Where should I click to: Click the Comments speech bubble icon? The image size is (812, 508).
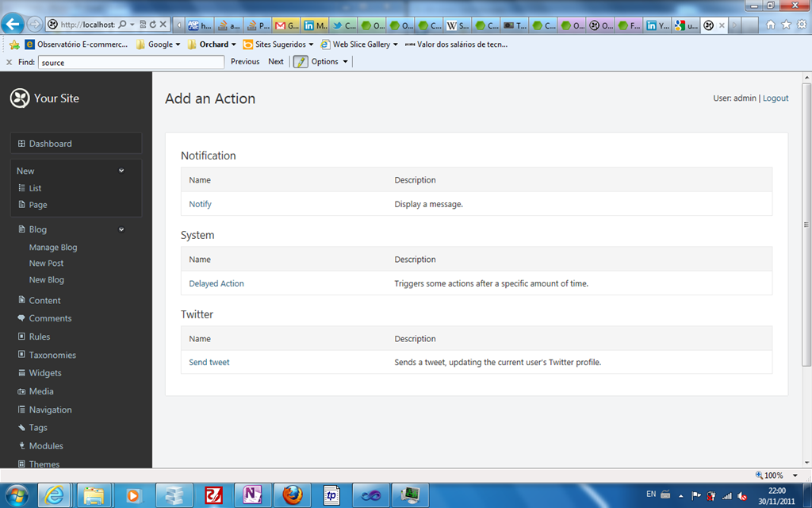point(21,318)
